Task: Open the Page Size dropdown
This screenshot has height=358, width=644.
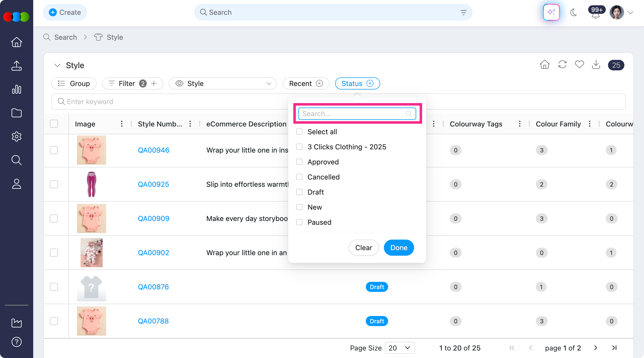Action: click(399, 348)
